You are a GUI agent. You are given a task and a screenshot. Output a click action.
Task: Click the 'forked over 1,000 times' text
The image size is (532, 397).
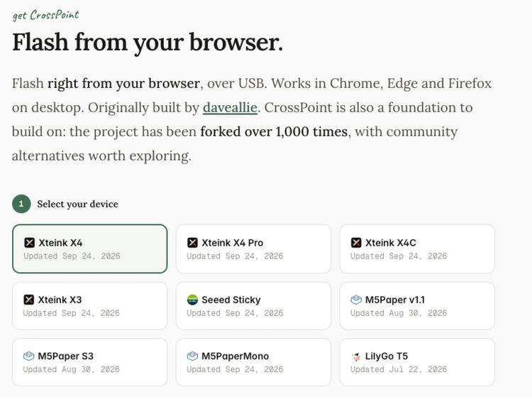coord(274,131)
